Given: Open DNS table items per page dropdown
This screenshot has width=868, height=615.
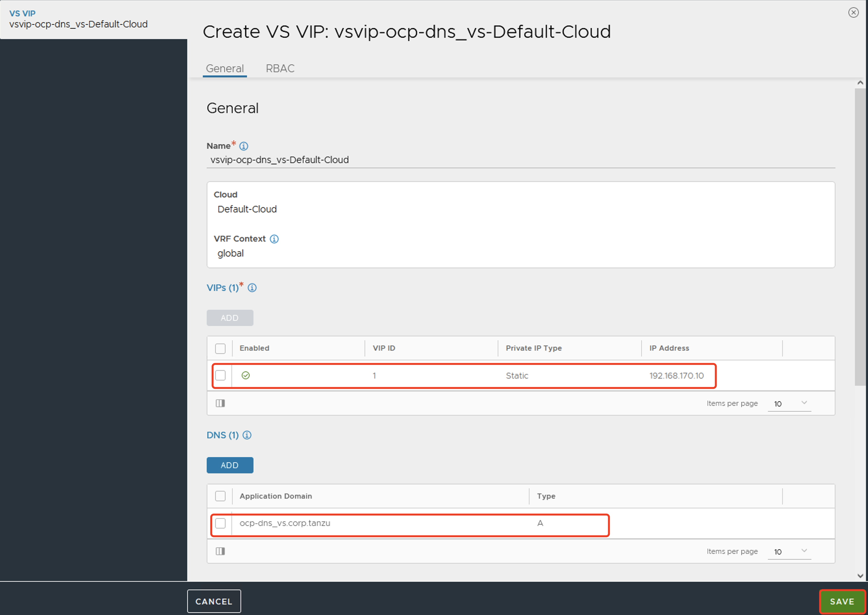Looking at the screenshot, I should [x=790, y=552].
